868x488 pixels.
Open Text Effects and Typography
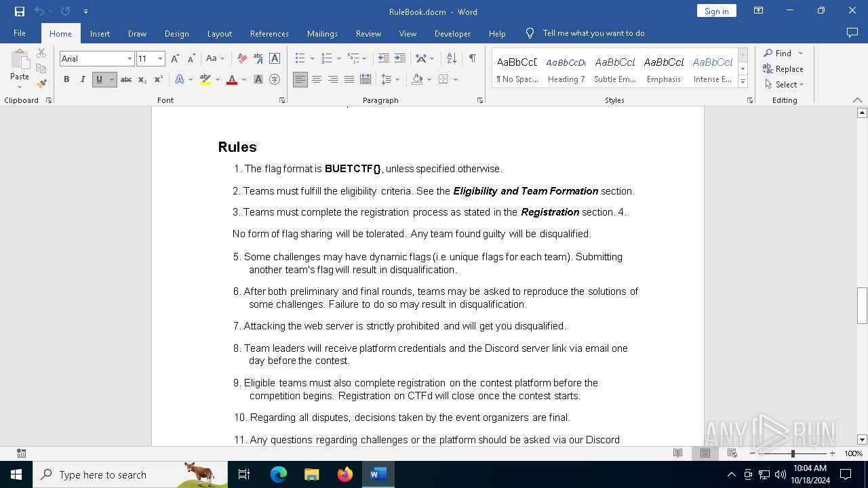[x=180, y=79]
